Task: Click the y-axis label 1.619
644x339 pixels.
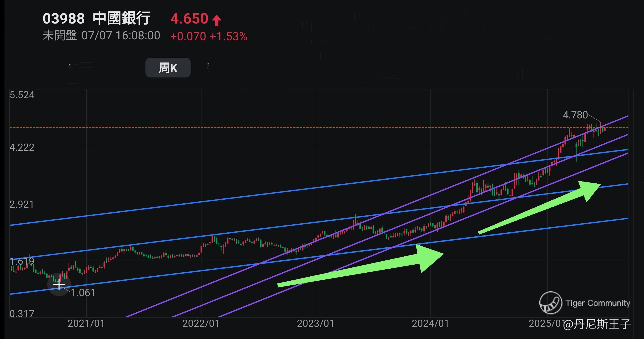Action: 22,262
